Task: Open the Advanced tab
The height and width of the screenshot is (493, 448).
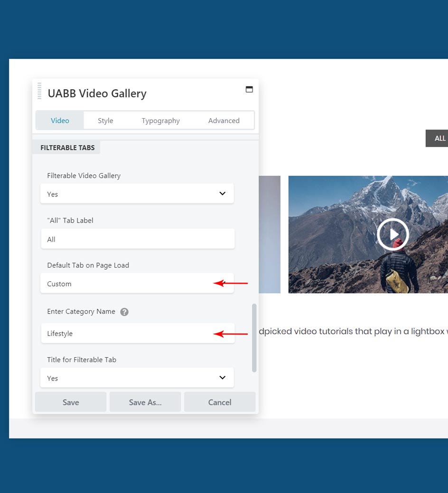Action: pos(224,121)
